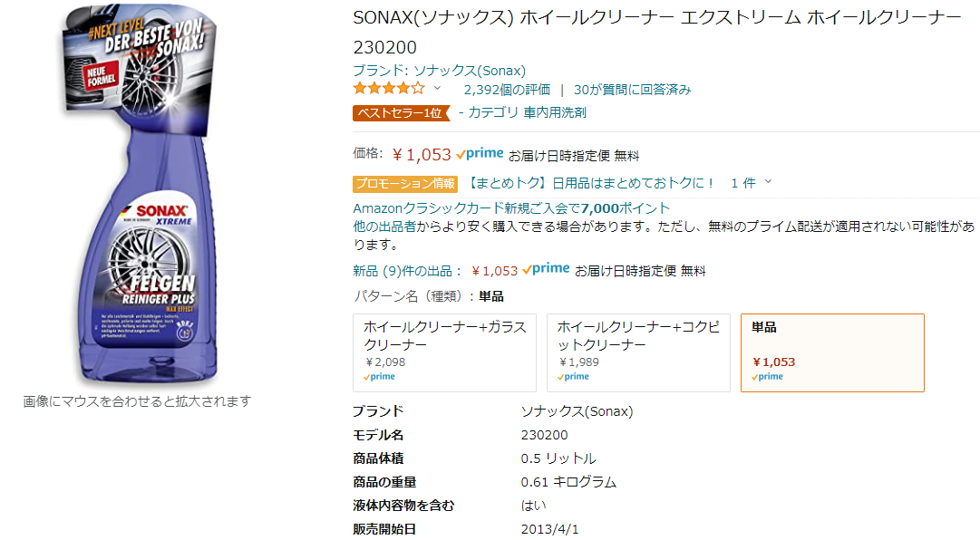Viewport: 980px width, 540px height.
Task: Click the prime icon in ガラスクリーナー option
Action: click(x=379, y=376)
